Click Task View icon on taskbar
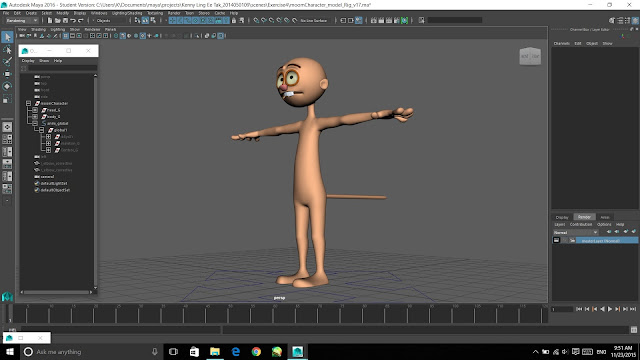 173,351
